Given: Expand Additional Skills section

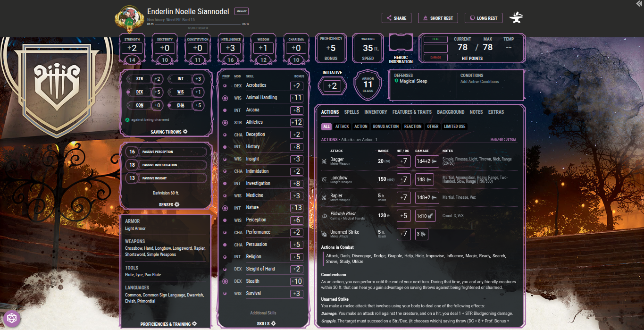Looking at the screenshot, I should tap(263, 313).
